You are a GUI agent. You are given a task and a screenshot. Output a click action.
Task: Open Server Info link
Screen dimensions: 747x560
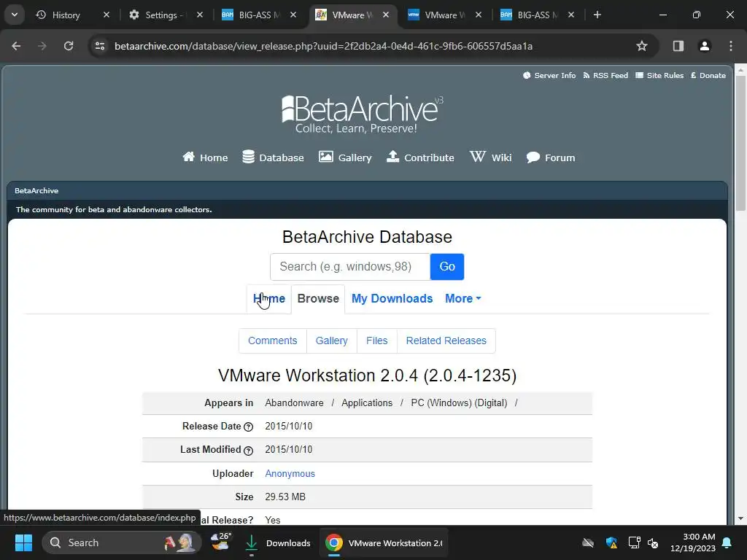click(549, 76)
